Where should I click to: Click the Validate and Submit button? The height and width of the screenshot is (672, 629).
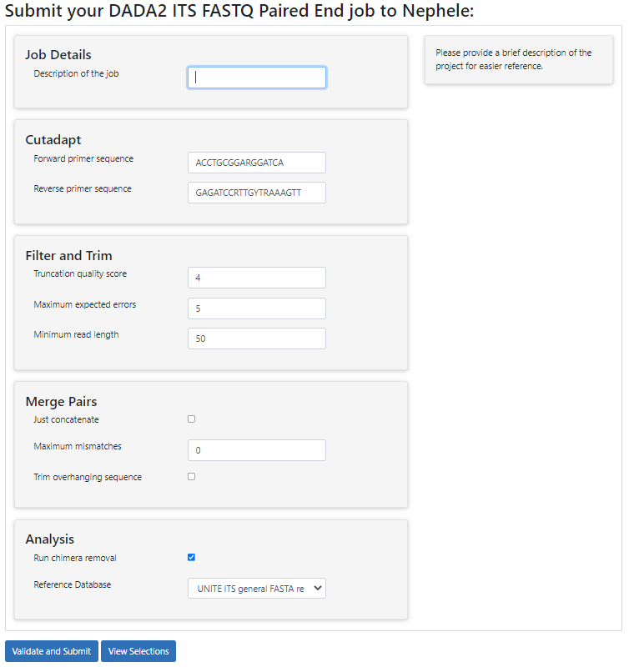tap(52, 651)
